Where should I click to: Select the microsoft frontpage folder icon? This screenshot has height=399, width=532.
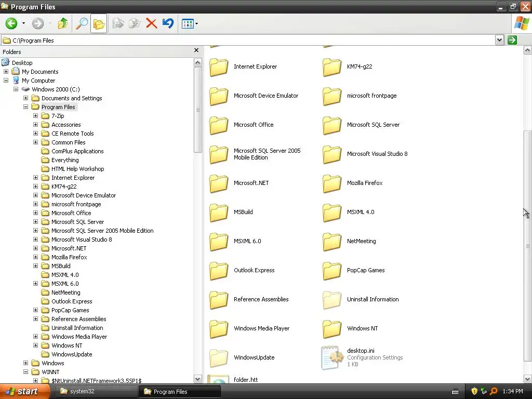[x=332, y=96]
